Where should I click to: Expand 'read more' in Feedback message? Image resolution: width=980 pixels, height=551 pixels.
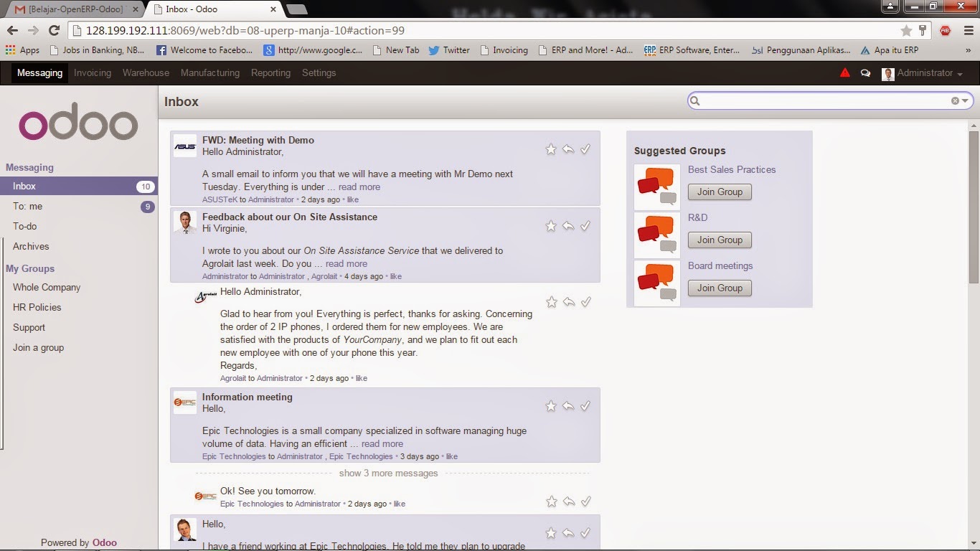coord(347,263)
